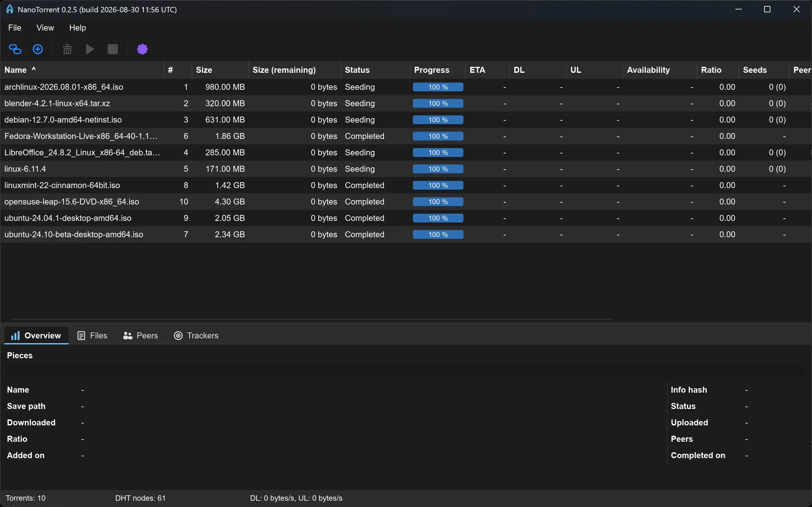Screen dimensions: 812x507
Task: Select debian-12.7.0-amd64-netinst.iso torrent
Action: (x=406, y=120)
